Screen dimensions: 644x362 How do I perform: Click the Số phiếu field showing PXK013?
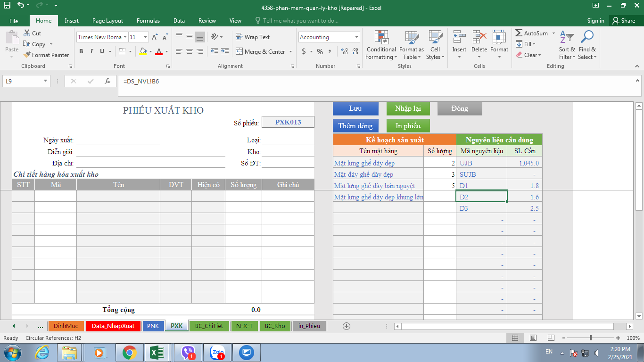coord(288,122)
